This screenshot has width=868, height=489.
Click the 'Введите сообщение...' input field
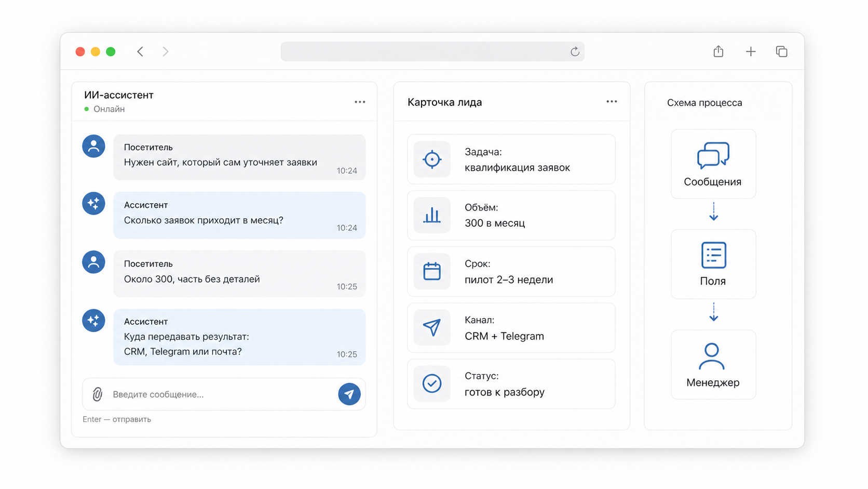(224, 394)
